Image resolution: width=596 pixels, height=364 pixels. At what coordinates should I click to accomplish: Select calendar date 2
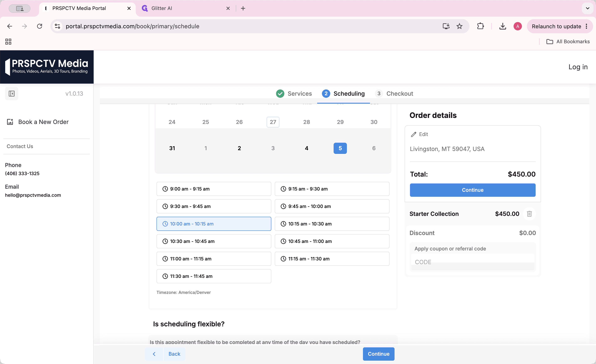239,148
